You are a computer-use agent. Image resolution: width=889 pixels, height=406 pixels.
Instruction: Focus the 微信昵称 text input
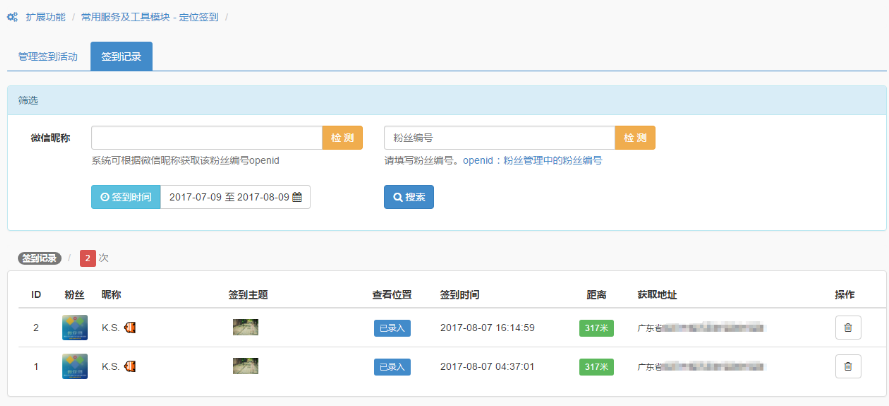(x=206, y=137)
